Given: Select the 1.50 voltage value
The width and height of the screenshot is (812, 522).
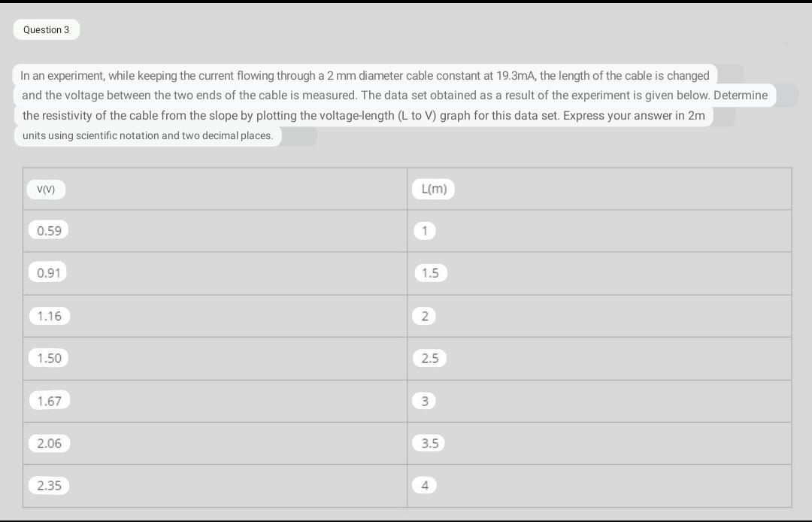Looking at the screenshot, I should pyautogui.click(x=49, y=358).
